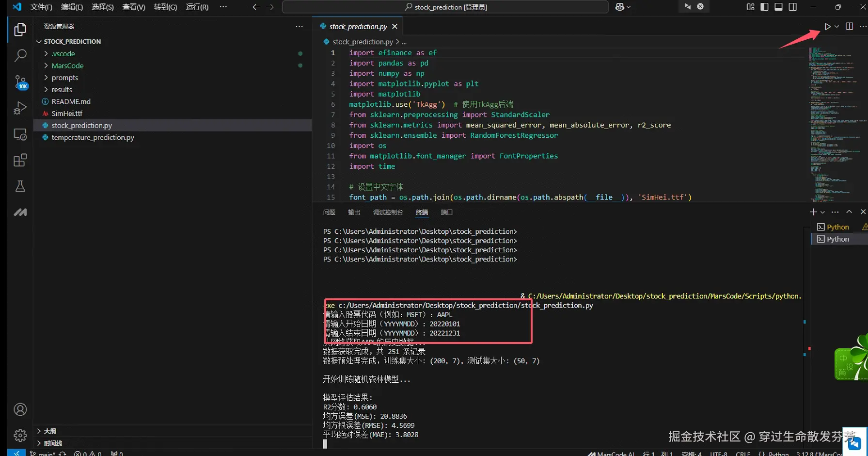Click the stock_prediction command center search box
Image resolution: width=868 pixels, height=456 pixels.
(x=445, y=7)
